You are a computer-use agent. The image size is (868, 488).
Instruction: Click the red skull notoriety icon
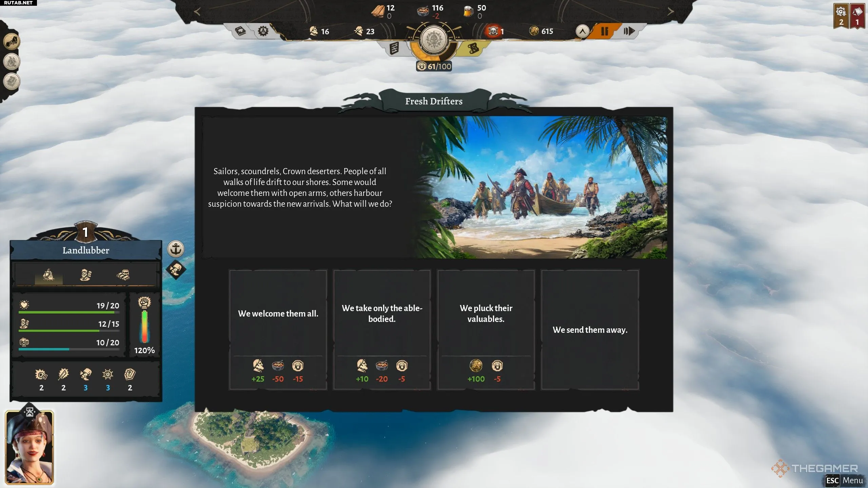click(493, 31)
